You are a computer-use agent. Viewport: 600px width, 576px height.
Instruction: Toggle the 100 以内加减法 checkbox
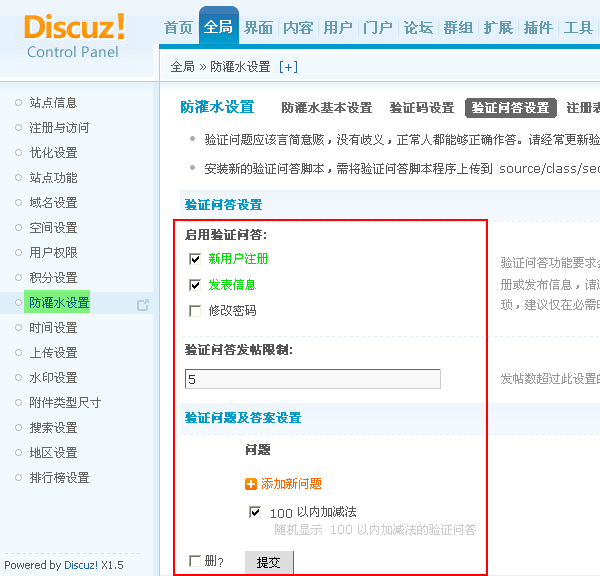255,512
